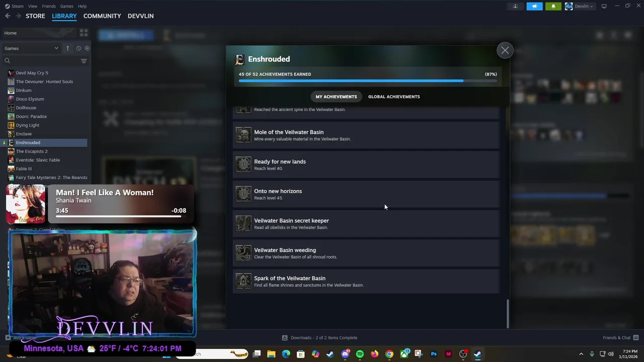Click Ready for new lands achievement icon

tap(244, 164)
